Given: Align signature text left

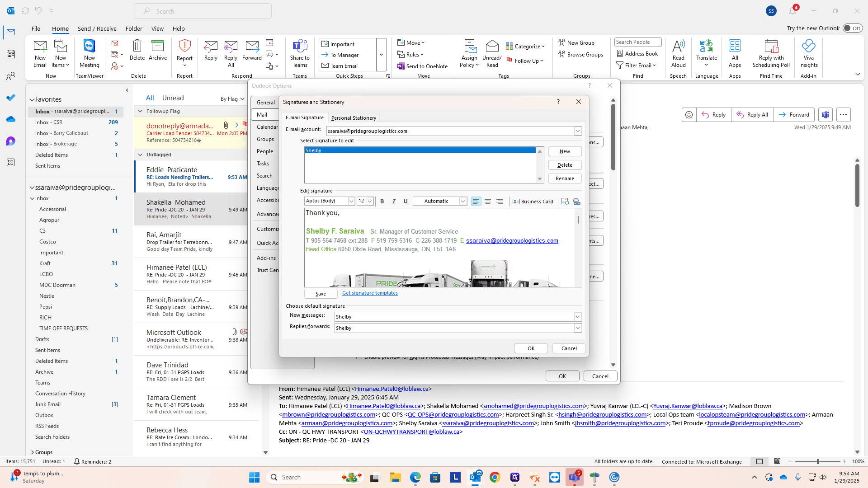Looking at the screenshot, I should [476, 202].
